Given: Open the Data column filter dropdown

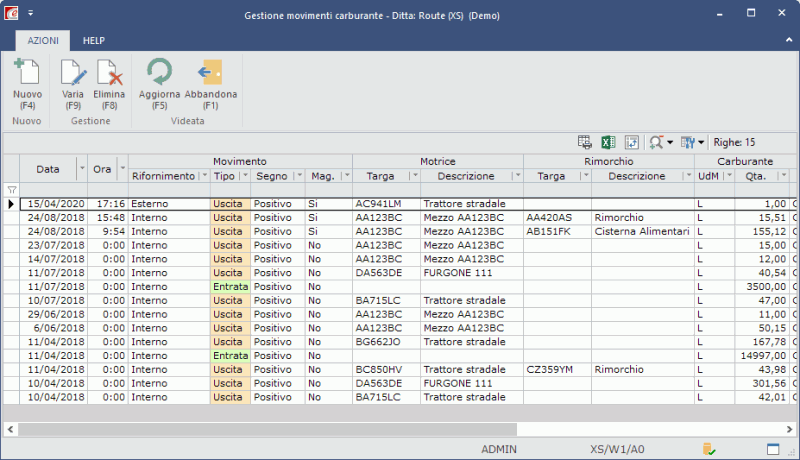Looking at the screenshot, I should (82, 167).
